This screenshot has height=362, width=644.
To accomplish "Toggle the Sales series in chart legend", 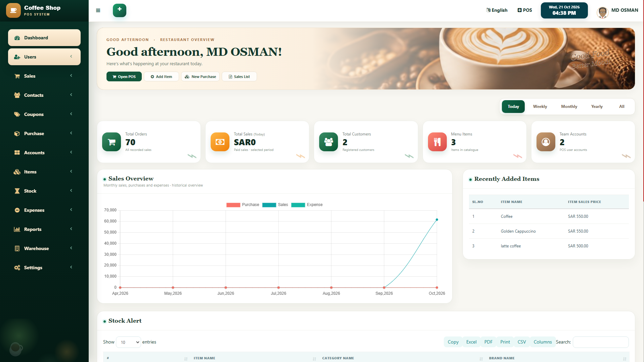I will 275,205.
